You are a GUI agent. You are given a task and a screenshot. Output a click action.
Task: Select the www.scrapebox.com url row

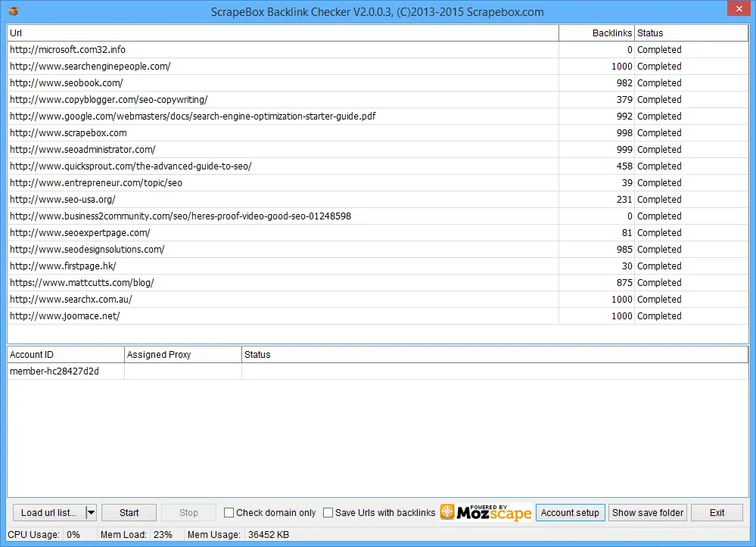click(x=68, y=133)
